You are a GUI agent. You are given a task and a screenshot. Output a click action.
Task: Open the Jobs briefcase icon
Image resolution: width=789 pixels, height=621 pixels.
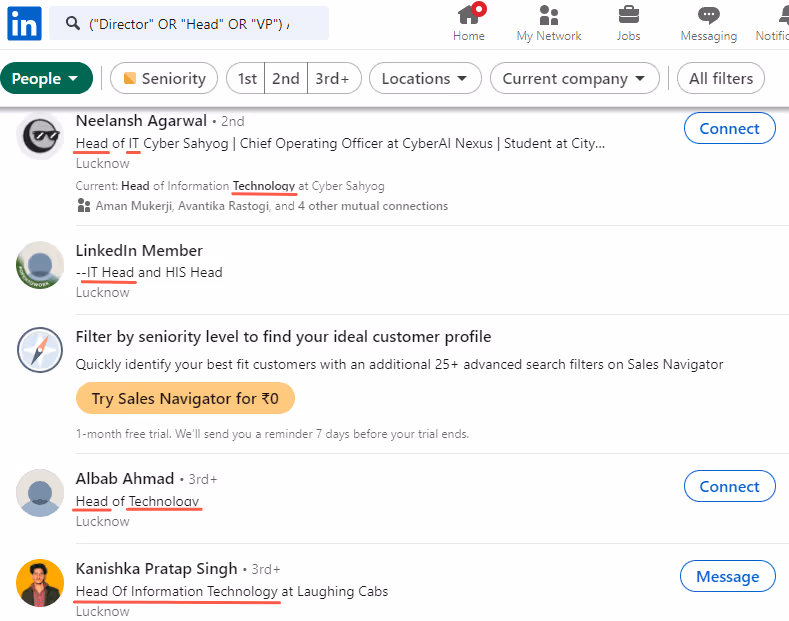click(628, 15)
